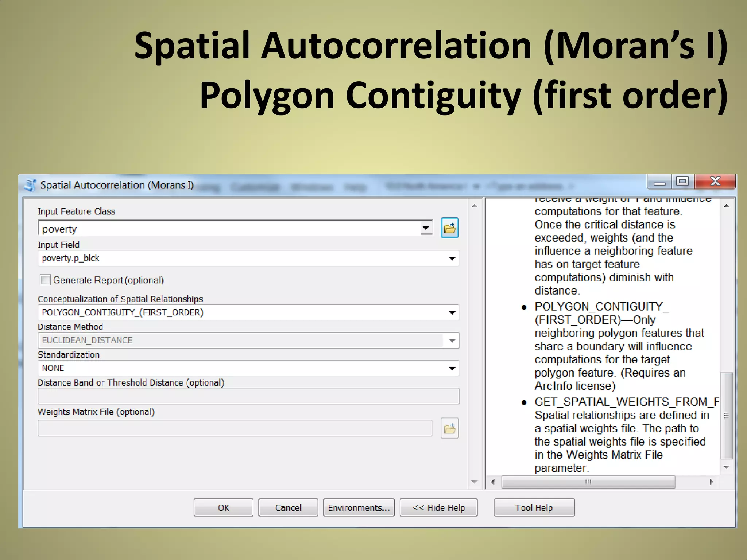
Task: Click the Cancel button
Action: 288,507
